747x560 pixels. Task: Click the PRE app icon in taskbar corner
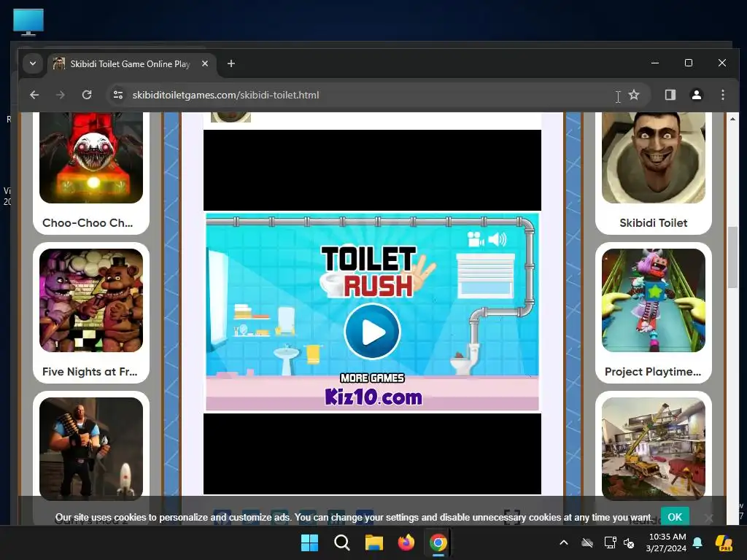point(724,542)
